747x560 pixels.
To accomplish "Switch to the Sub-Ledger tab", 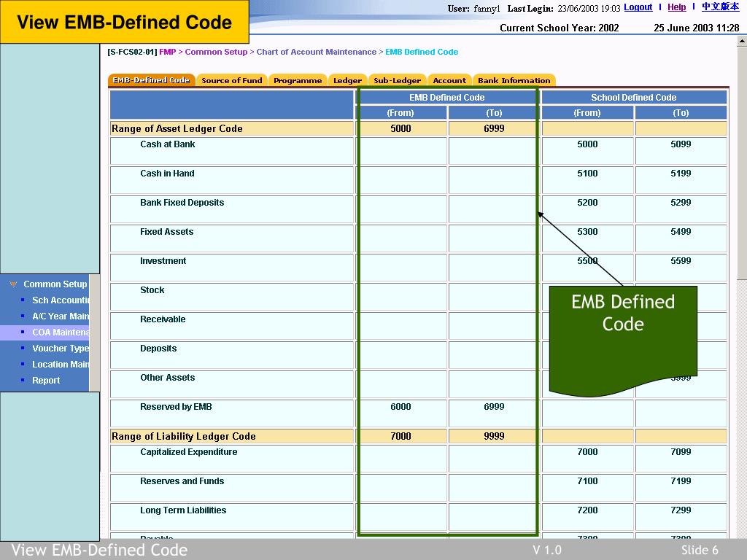I will pyautogui.click(x=397, y=81).
